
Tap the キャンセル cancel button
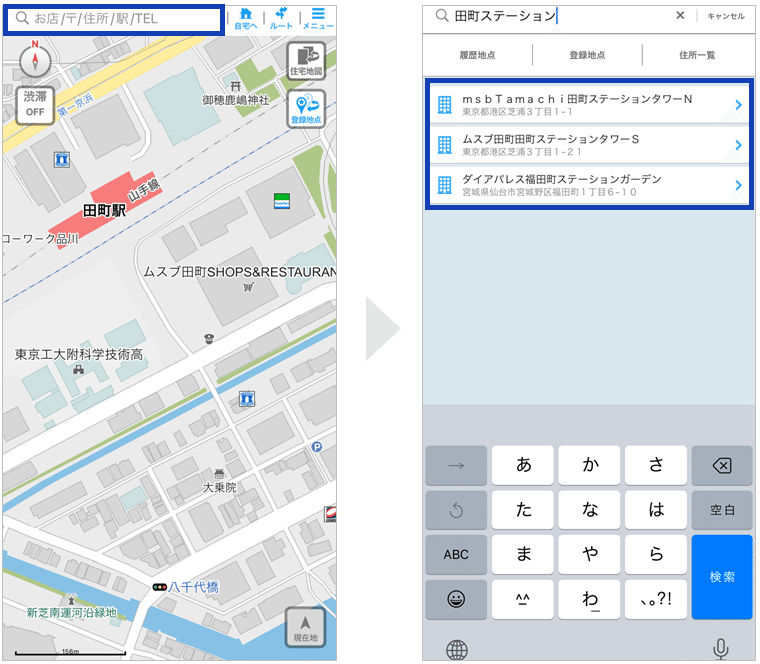[x=726, y=16]
